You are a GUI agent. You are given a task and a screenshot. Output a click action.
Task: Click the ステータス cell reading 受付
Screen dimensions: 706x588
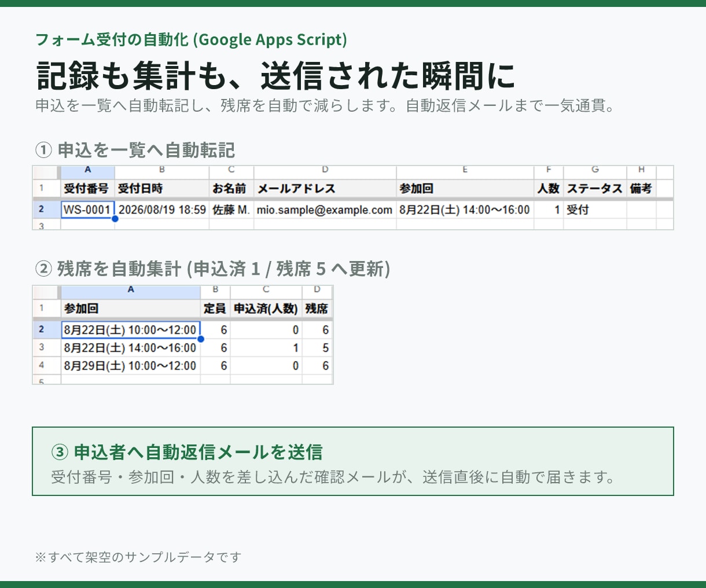(595, 210)
